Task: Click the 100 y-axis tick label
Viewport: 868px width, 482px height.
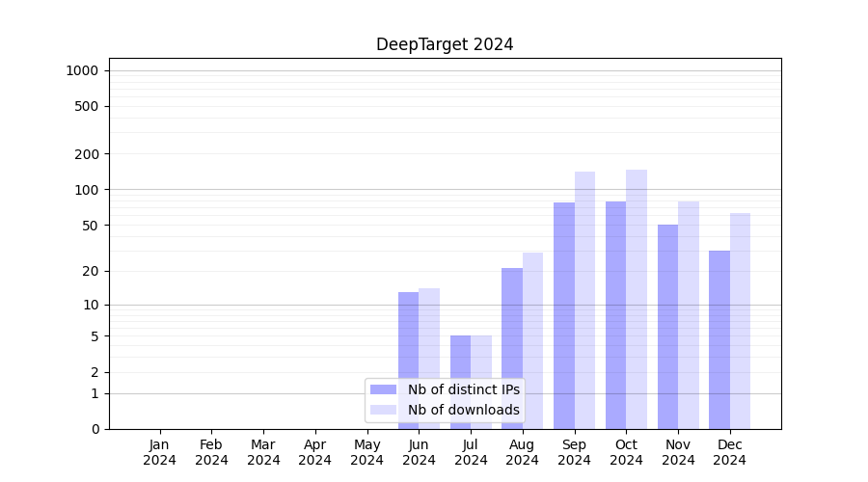Action: (86, 190)
